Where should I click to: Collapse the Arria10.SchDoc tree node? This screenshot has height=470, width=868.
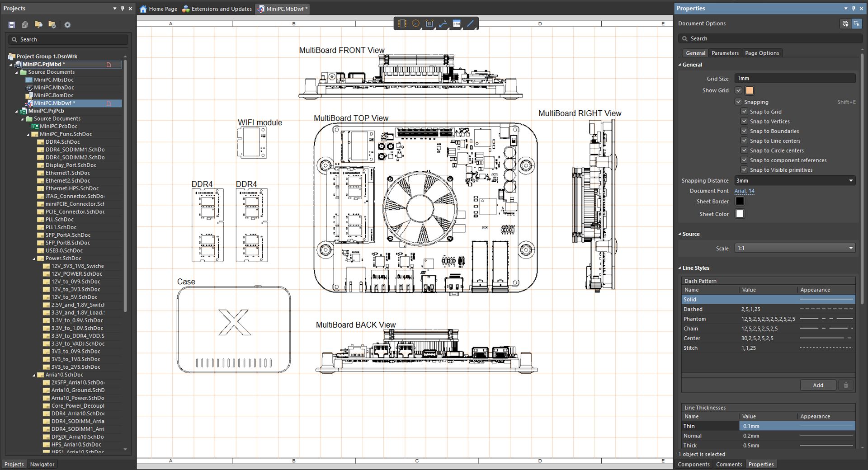click(34, 375)
